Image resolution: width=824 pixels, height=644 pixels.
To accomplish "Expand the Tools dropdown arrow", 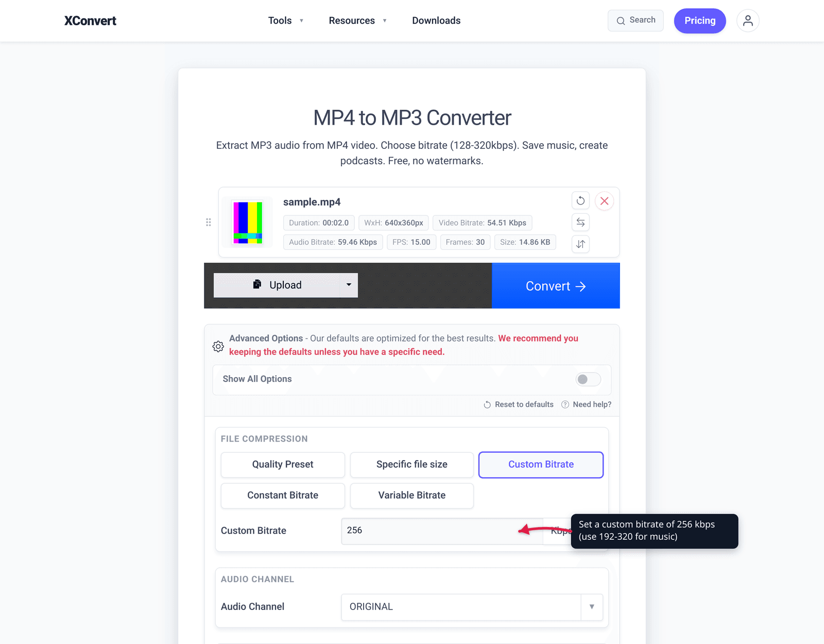I will coord(301,21).
